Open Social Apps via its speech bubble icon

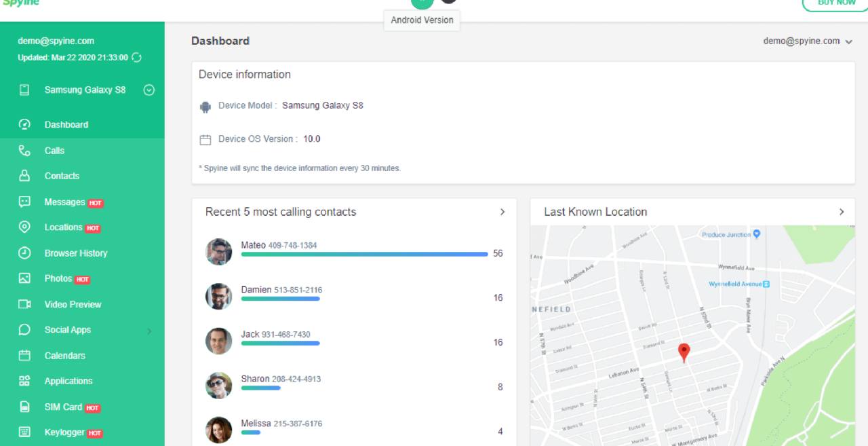pos(24,330)
